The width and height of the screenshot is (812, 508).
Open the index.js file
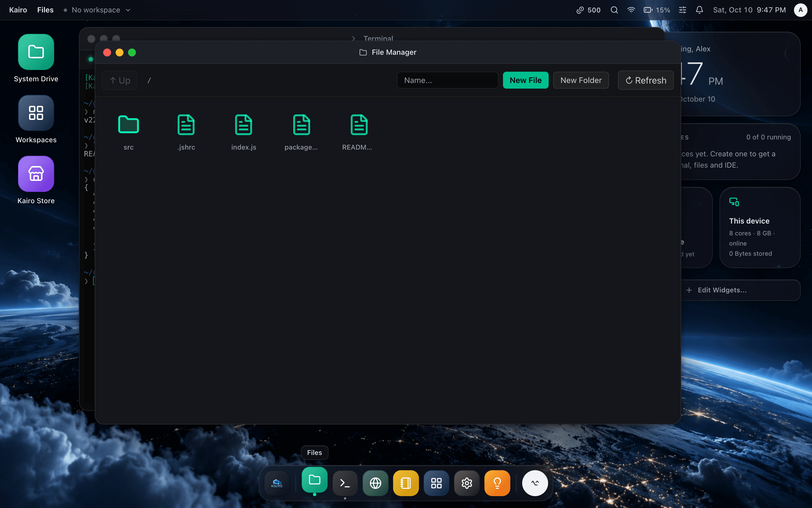click(x=244, y=132)
